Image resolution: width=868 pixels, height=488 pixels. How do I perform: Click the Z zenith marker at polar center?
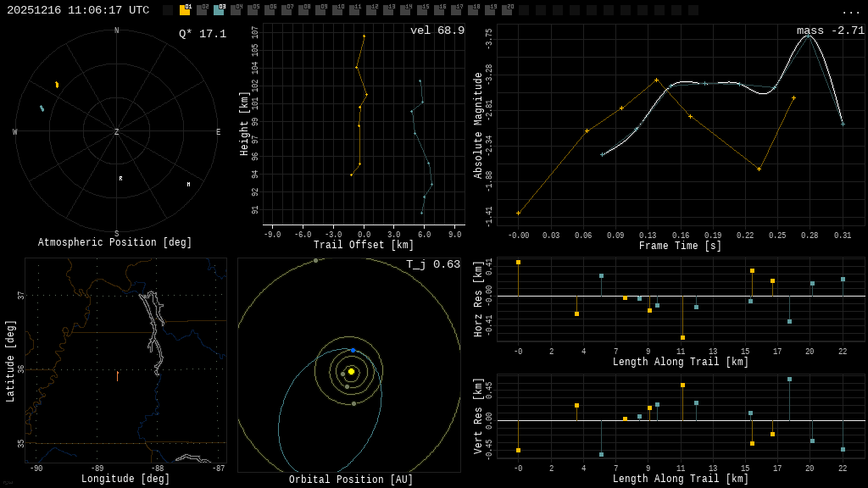[117, 132]
